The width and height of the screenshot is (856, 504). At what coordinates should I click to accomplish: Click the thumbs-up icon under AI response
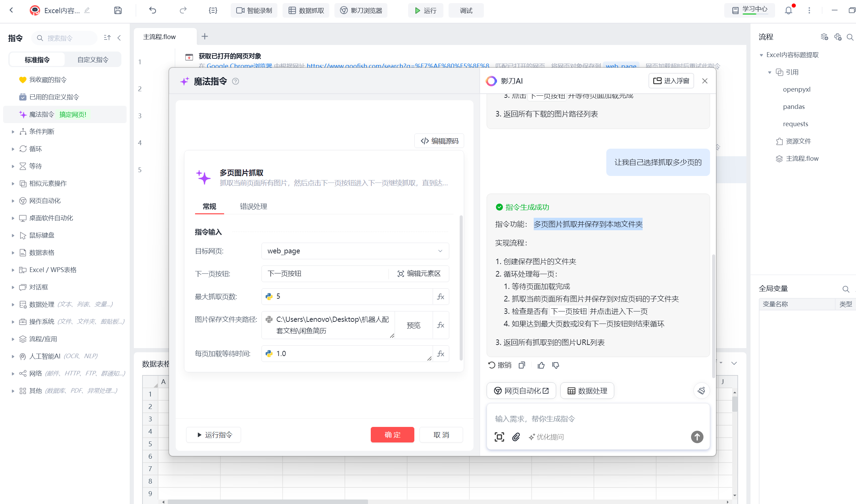point(541,365)
